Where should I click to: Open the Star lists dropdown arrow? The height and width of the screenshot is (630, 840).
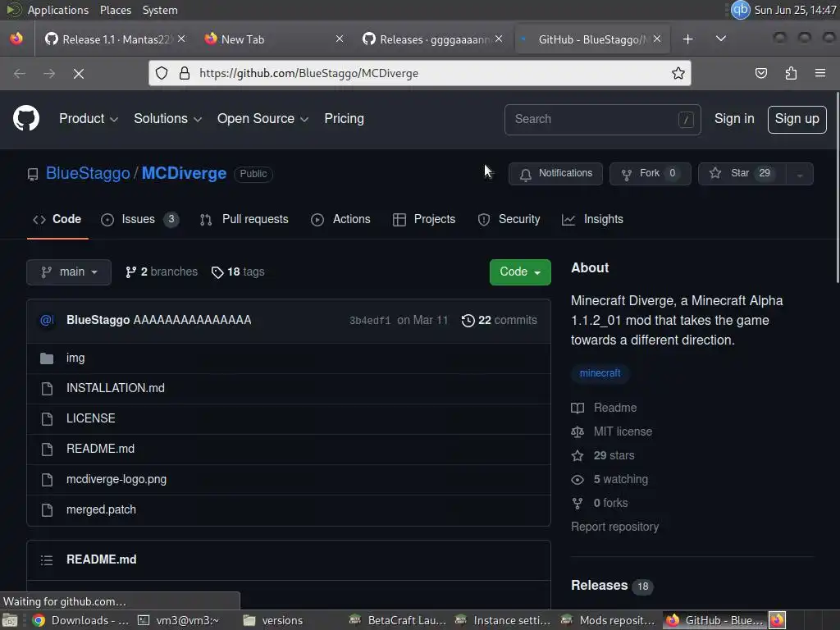799,174
